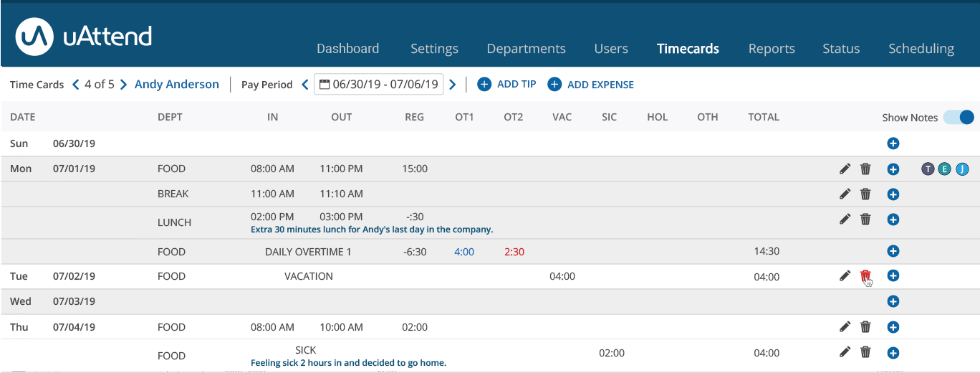The image size is (980, 373).
Task: Edit the Thursday 08:00 AM FOOD entry
Action: pyautogui.click(x=845, y=327)
